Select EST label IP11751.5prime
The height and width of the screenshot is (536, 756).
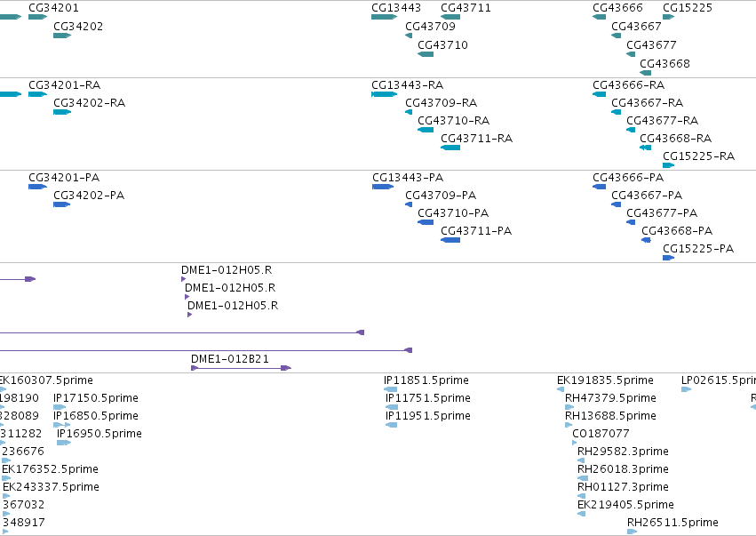428,398
